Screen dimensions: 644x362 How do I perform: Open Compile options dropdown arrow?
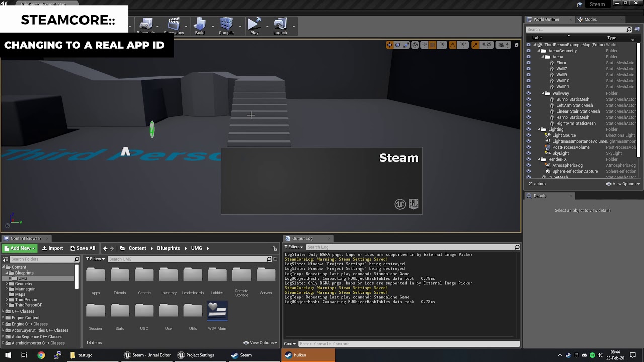click(240, 26)
